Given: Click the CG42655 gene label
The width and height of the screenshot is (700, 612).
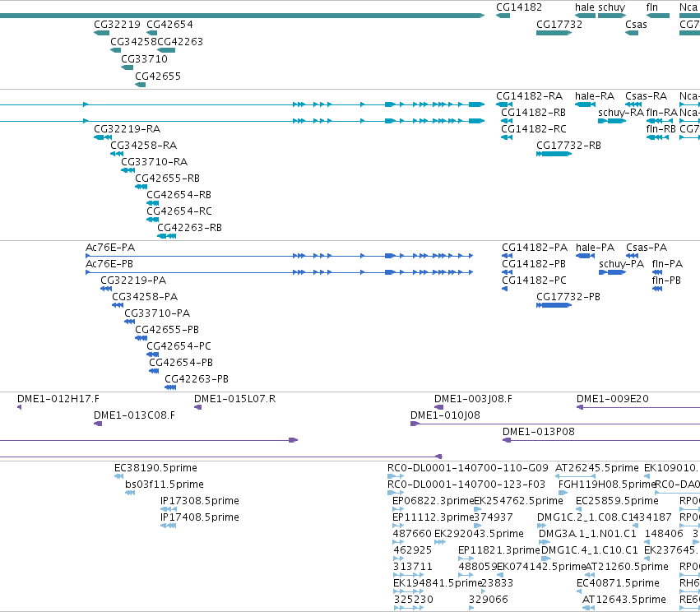Looking at the screenshot, I should [158, 76].
